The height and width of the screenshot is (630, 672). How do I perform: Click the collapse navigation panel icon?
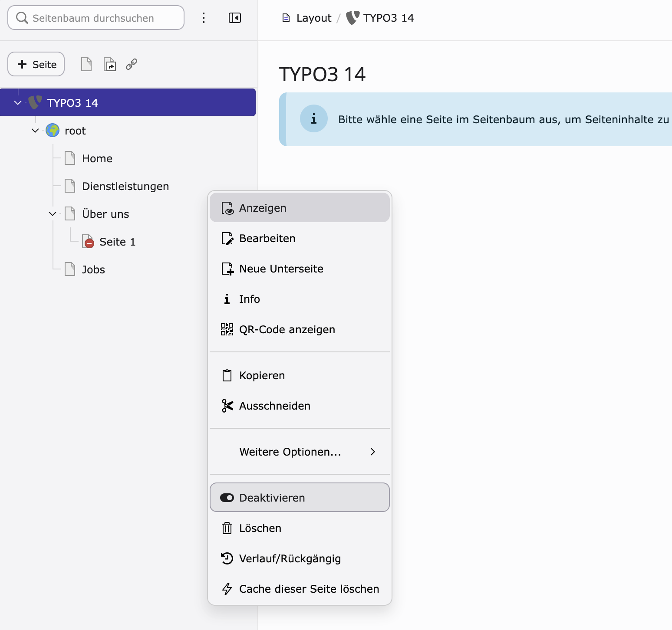click(x=235, y=18)
